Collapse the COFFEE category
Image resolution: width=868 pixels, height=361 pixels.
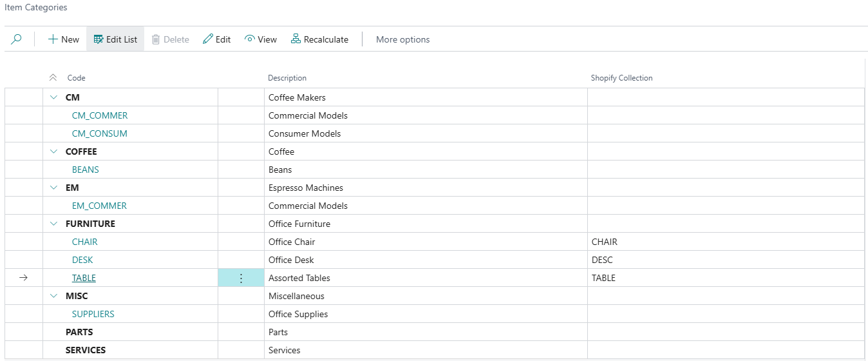pos(53,151)
